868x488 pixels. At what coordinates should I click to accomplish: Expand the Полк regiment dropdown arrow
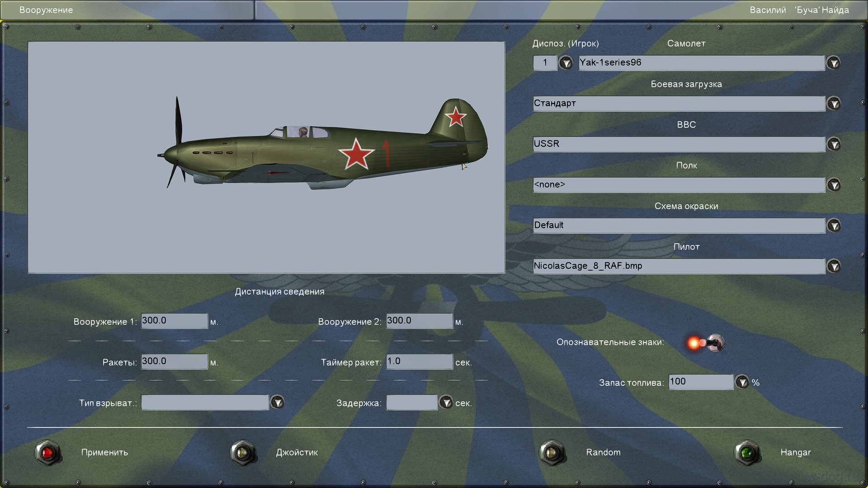(x=833, y=185)
